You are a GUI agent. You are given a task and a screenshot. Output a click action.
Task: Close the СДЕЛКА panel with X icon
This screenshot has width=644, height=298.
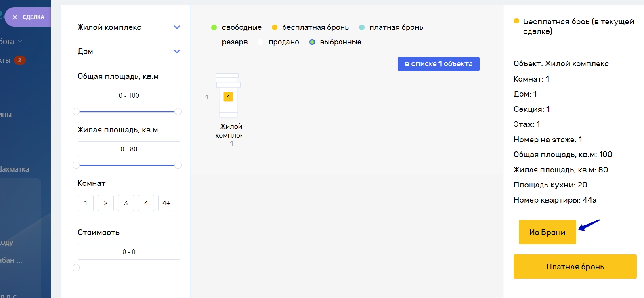coord(15,17)
